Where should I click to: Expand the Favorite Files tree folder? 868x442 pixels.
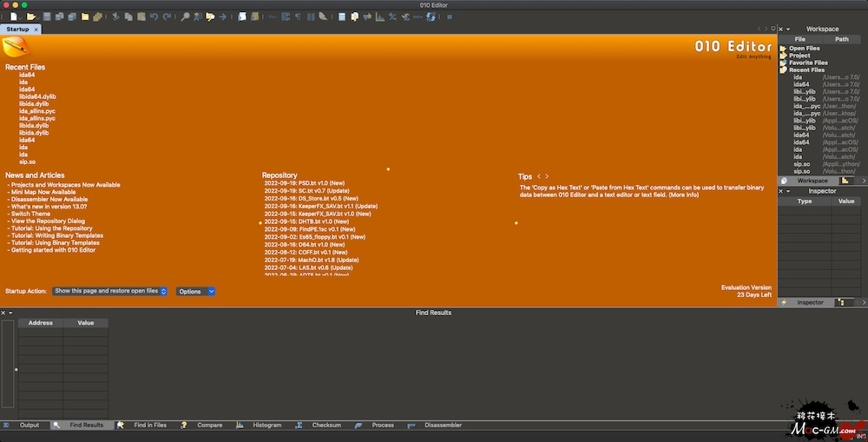(808, 63)
